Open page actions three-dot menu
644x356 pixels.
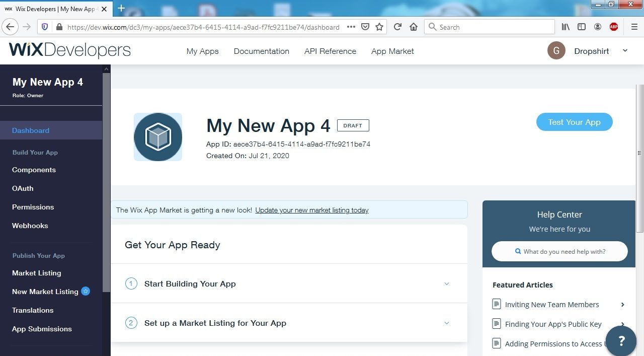(351, 27)
